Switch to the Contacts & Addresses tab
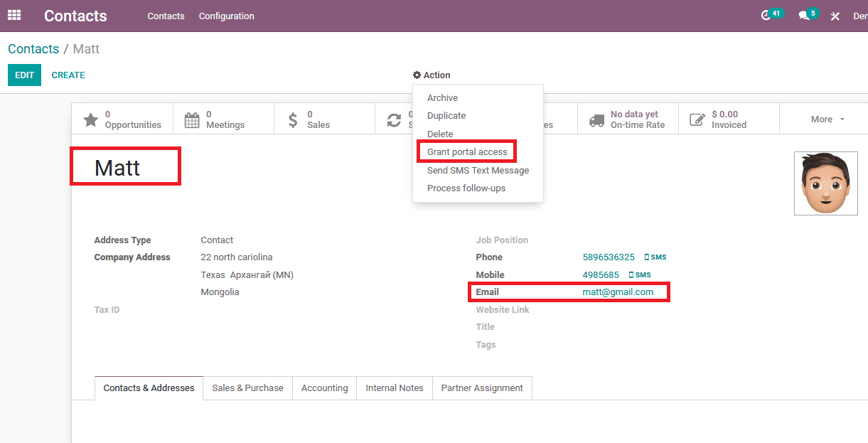This screenshot has height=443, width=868. point(149,388)
